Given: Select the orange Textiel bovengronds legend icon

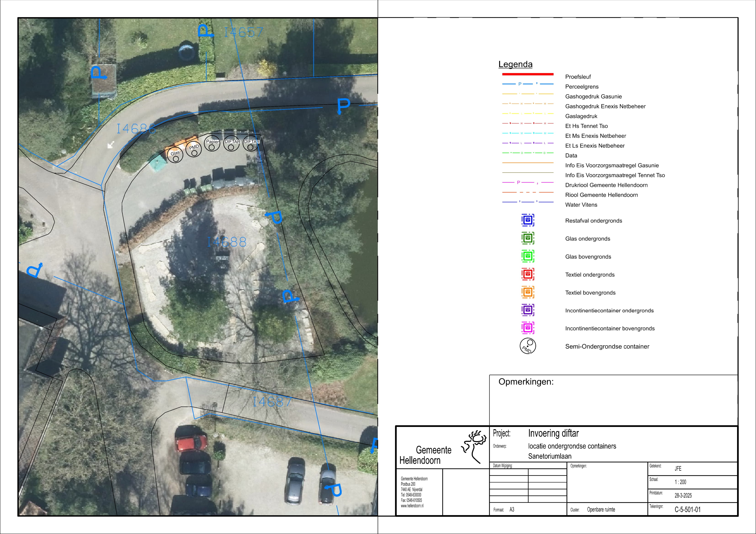Looking at the screenshot, I should [527, 292].
